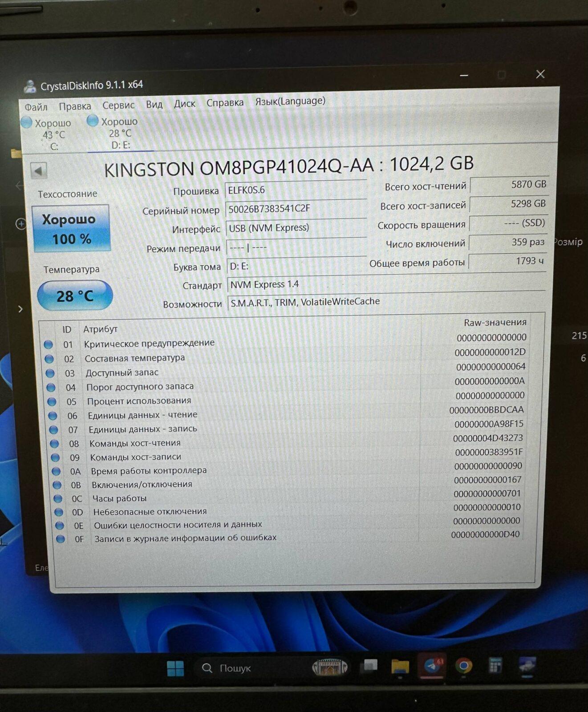
Task: Click status dot for Команды хост-чтения
Action: (x=55, y=443)
